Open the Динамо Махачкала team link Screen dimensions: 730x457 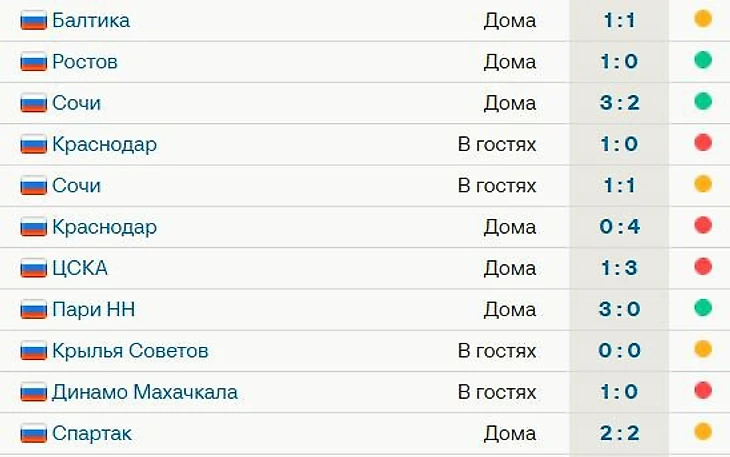click(x=145, y=392)
